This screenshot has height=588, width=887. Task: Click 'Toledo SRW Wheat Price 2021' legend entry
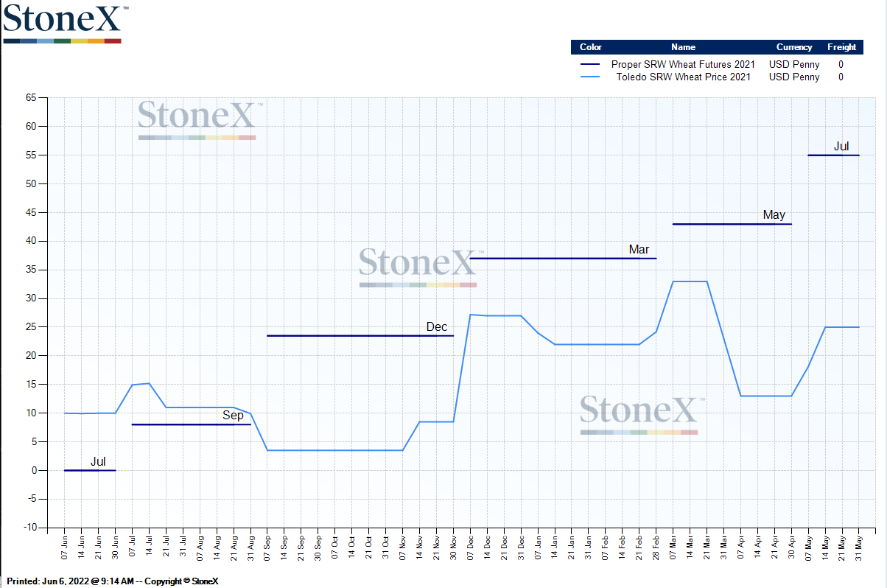click(x=683, y=77)
